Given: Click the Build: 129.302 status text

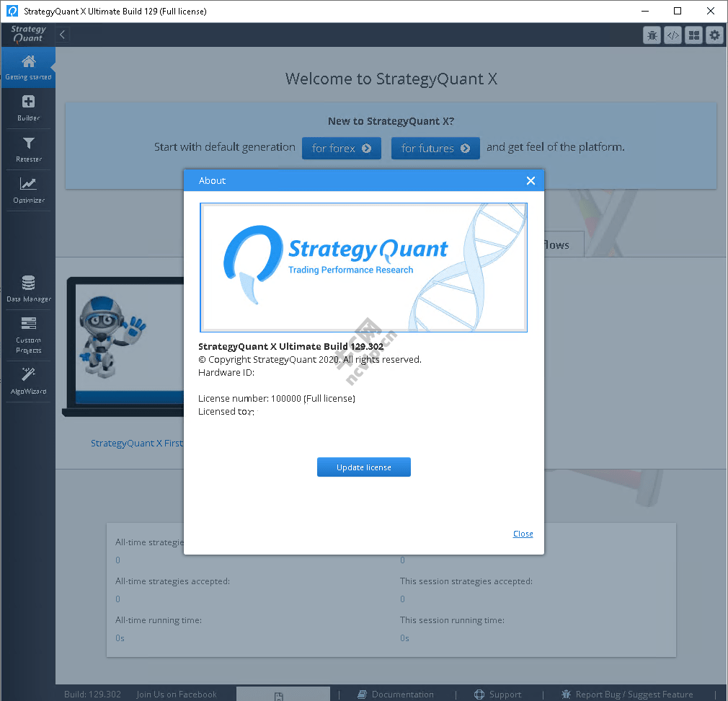Looking at the screenshot, I should point(92,694).
